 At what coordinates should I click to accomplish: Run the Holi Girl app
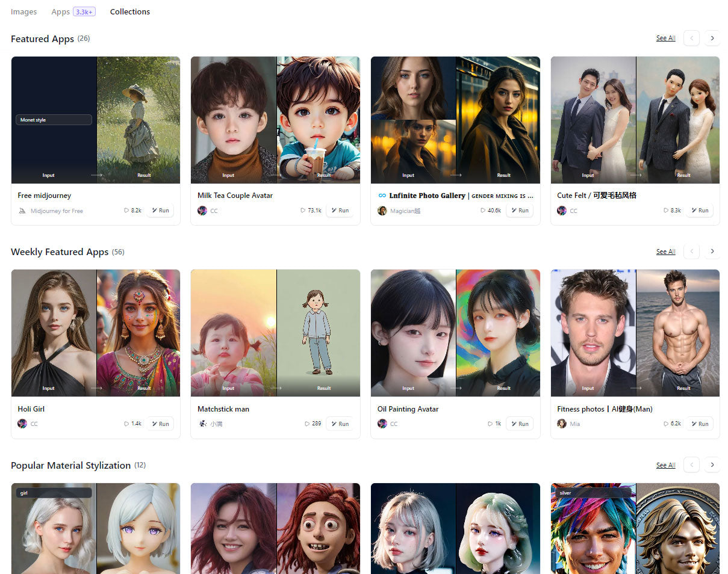pyautogui.click(x=160, y=424)
